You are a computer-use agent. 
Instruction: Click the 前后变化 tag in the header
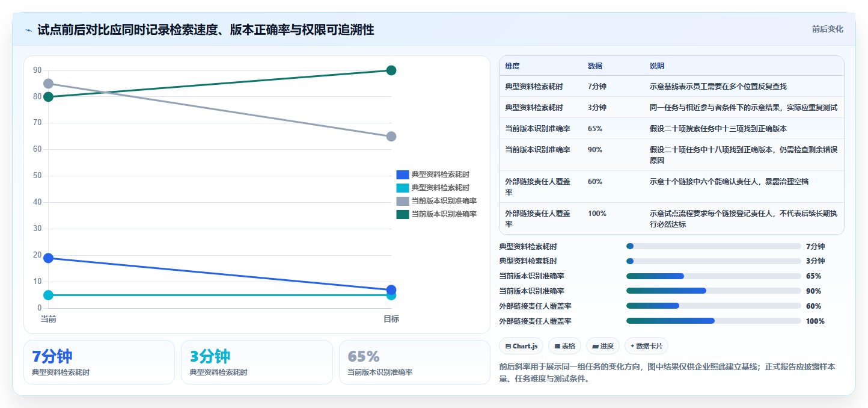click(x=827, y=29)
